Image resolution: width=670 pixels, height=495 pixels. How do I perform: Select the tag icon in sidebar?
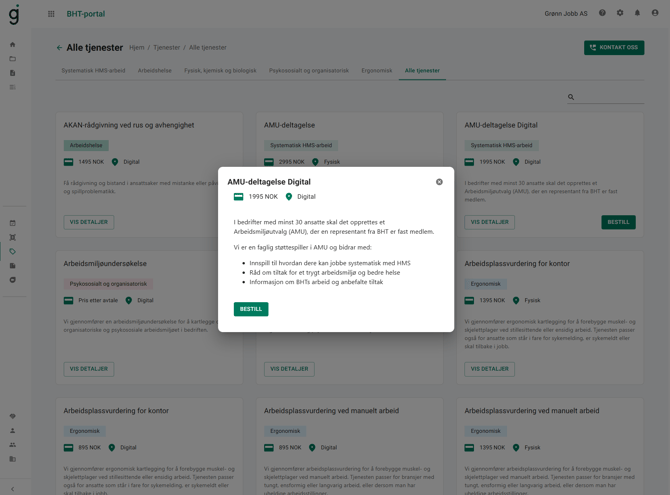(x=13, y=252)
